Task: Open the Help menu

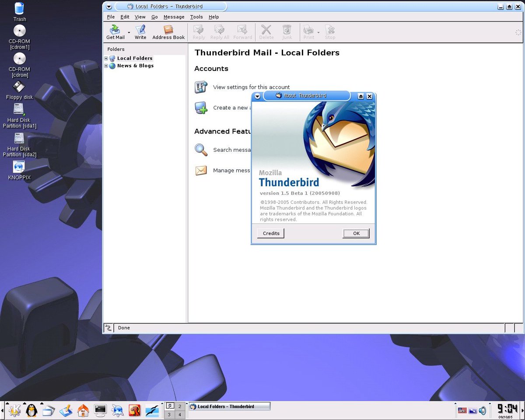Action: [213, 17]
